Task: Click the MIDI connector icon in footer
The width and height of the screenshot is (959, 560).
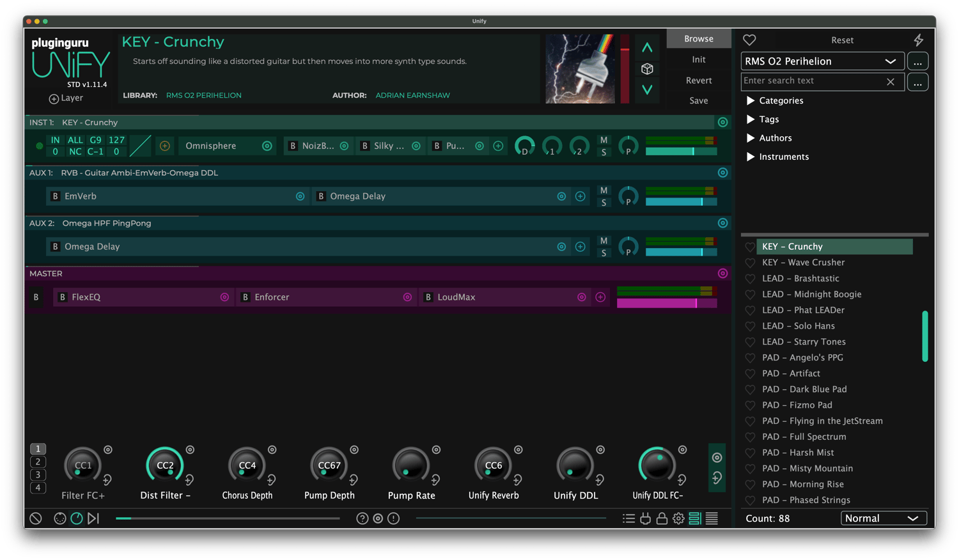Action: tap(59, 518)
